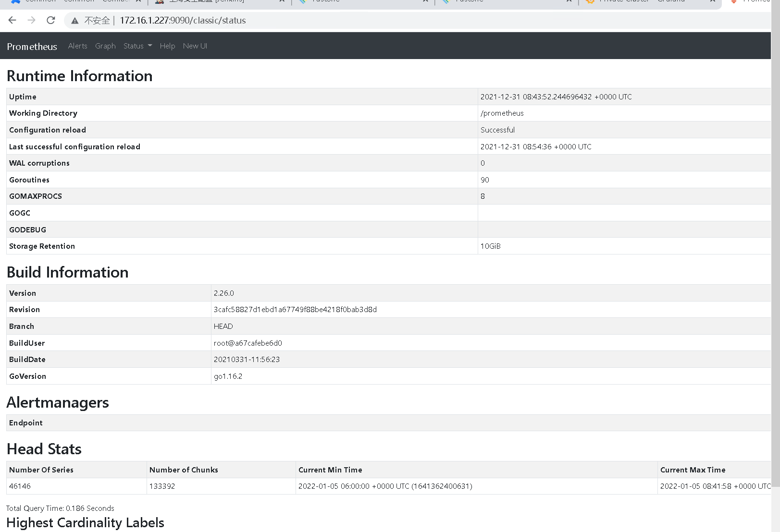This screenshot has height=532, width=780.
Task: Click the Runtime Information heading
Action: (x=79, y=76)
